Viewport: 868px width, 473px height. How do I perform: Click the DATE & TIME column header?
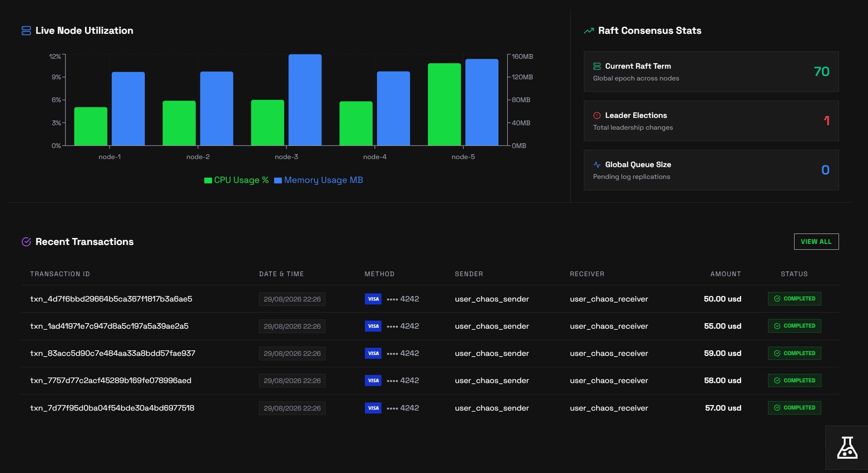pyautogui.click(x=281, y=274)
